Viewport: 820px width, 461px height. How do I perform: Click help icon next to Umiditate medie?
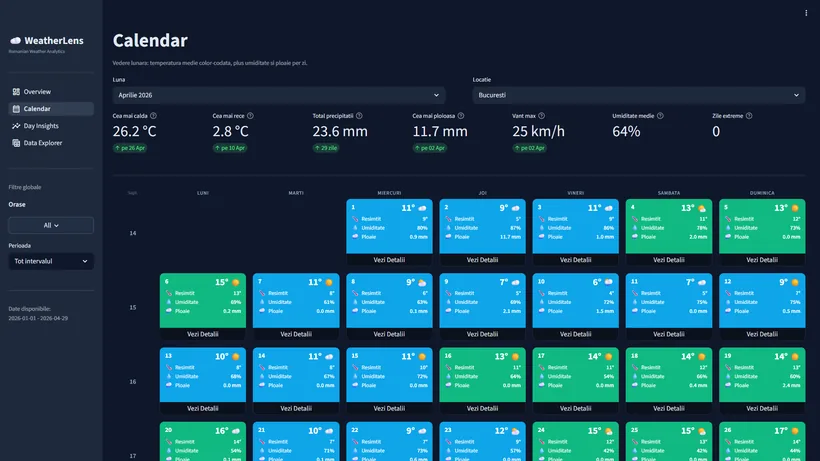click(x=660, y=116)
